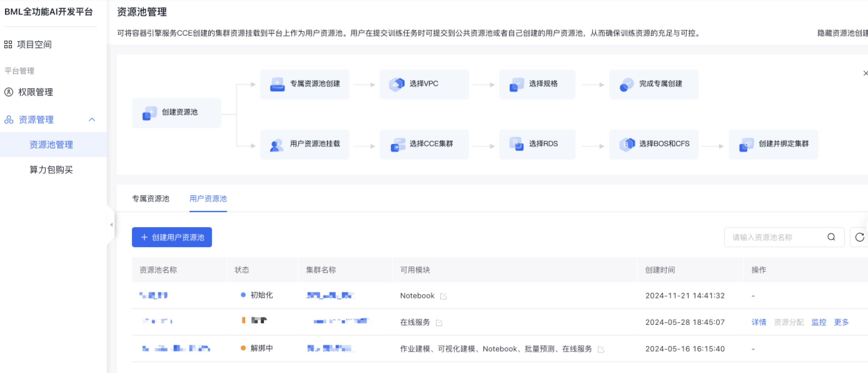The height and width of the screenshot is (373, 868).
Task: Click the 权限管理 user icon
Action: point(9,92)
